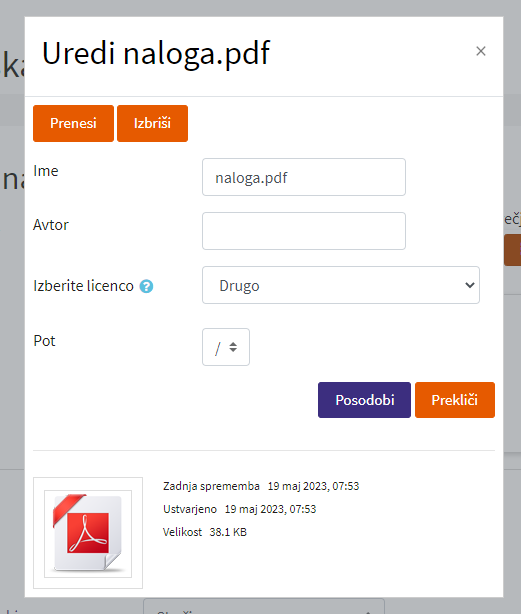Image resolution: width=521 pixels, height=614 pixels.
Task: Click the dialog title Uredi naloga.pdf
Action: 156,53
